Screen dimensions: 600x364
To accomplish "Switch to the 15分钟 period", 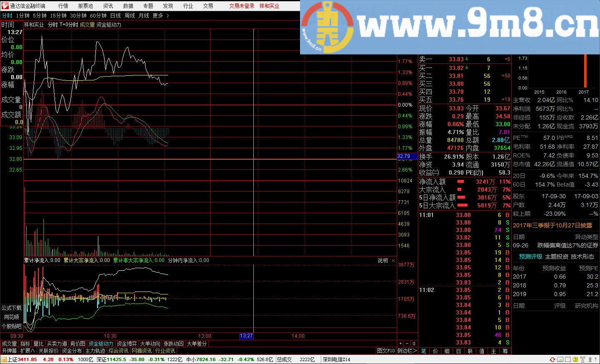I will [58, 15].
